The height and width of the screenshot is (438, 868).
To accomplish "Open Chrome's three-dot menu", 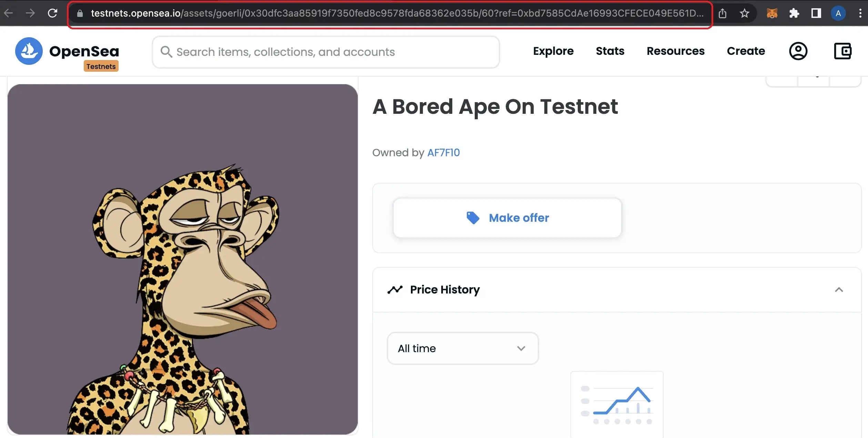I will [860, 13].
